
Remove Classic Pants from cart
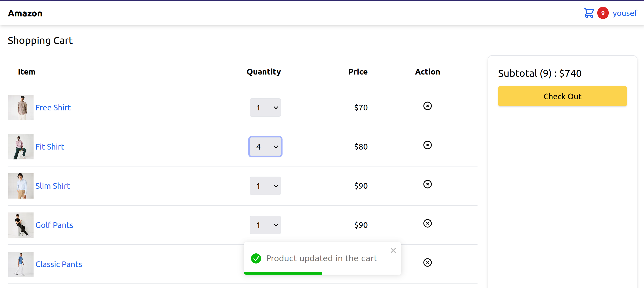[x=427, y=262]
